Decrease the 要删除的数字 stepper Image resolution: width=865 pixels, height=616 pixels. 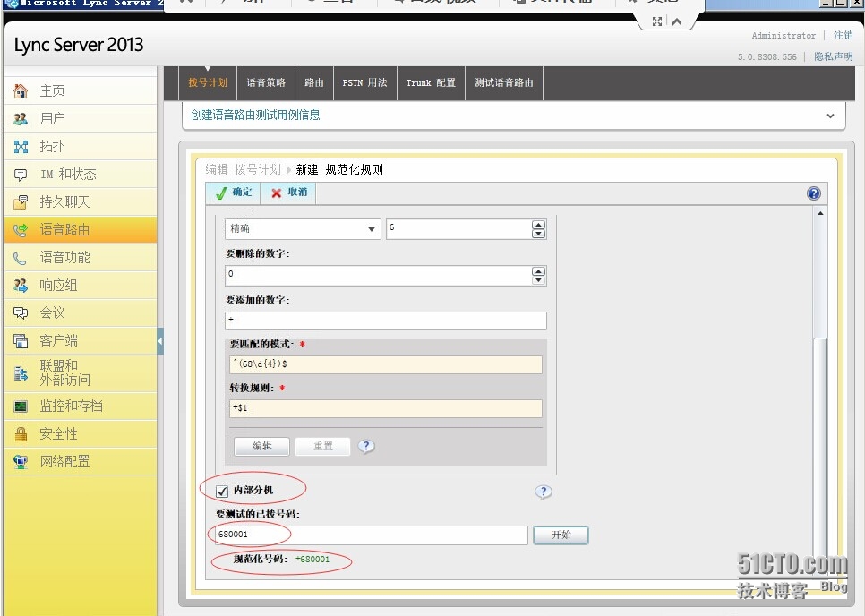[538, 280]
